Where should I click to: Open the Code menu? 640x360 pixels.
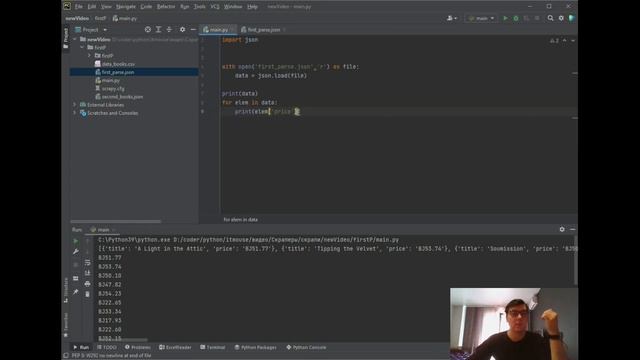coord(146,7)
